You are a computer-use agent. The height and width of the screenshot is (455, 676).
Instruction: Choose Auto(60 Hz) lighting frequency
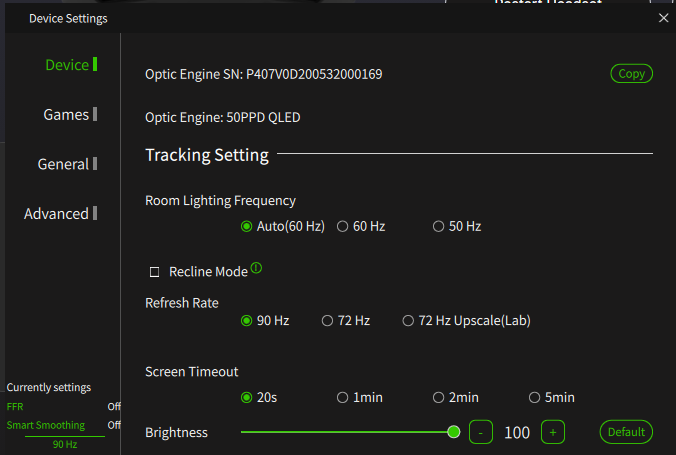[x=247, y=226]
